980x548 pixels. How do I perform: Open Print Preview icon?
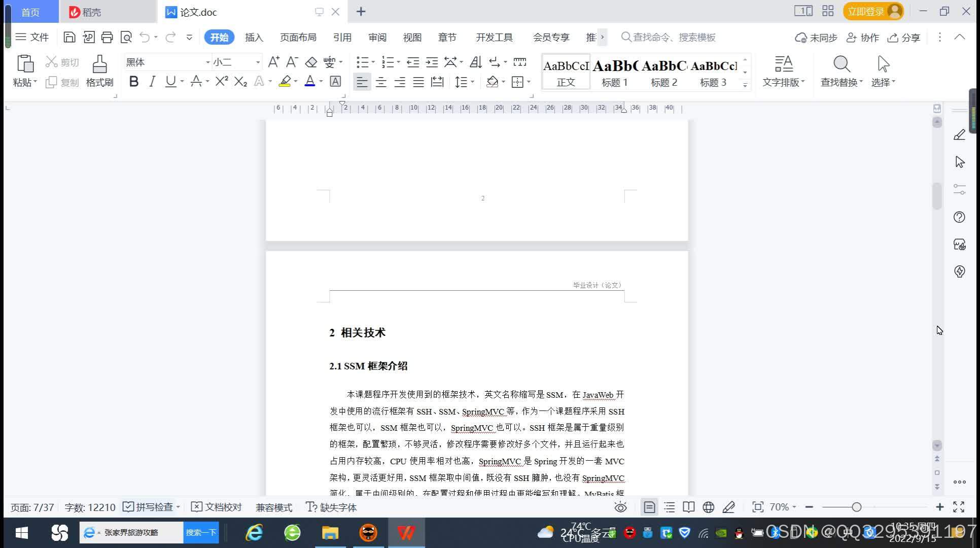pos(126,37)
